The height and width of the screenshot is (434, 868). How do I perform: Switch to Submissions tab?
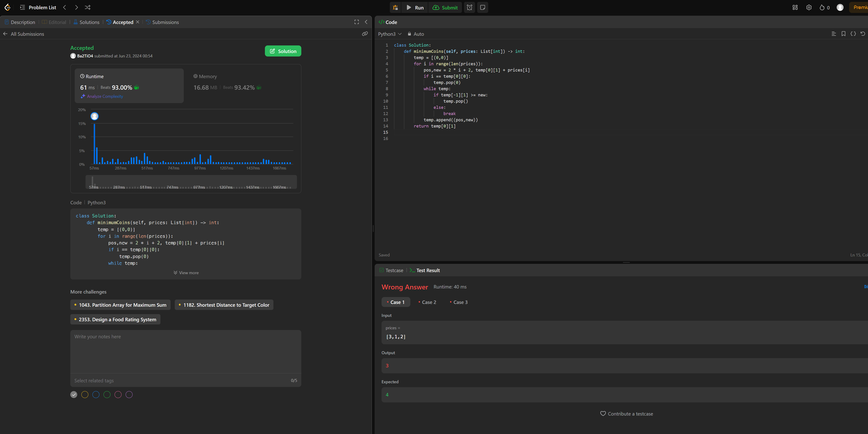(x=162, y=22)
